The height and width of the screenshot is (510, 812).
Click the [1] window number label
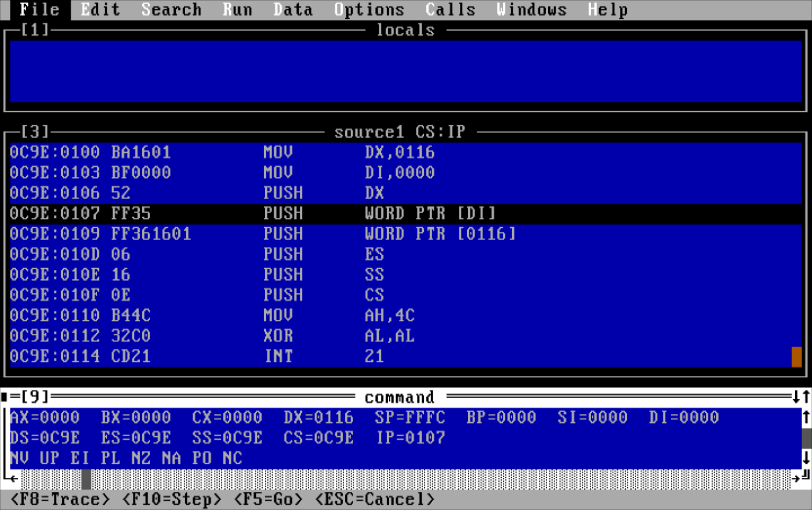35,30
